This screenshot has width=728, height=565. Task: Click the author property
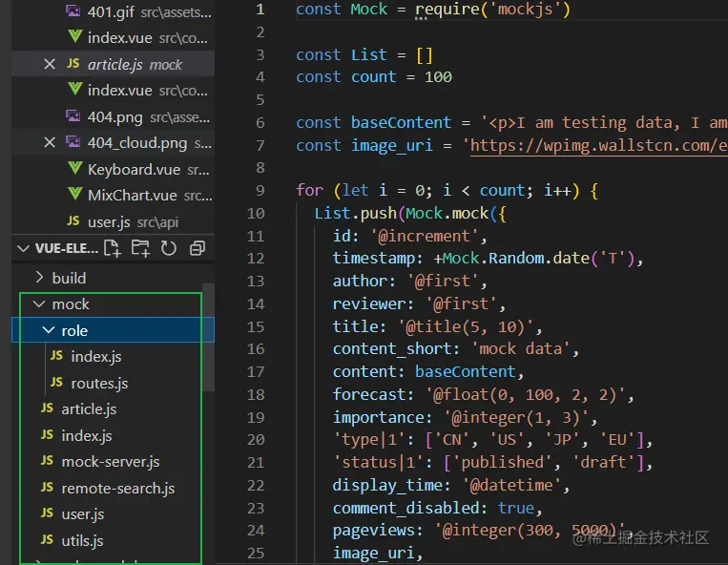point(360,281)
